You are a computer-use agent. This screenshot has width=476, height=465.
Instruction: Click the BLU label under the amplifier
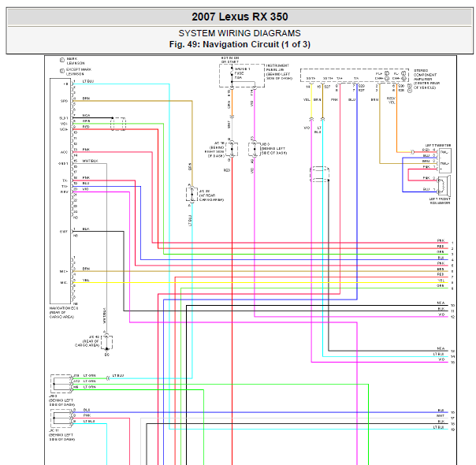coord(351,100)
